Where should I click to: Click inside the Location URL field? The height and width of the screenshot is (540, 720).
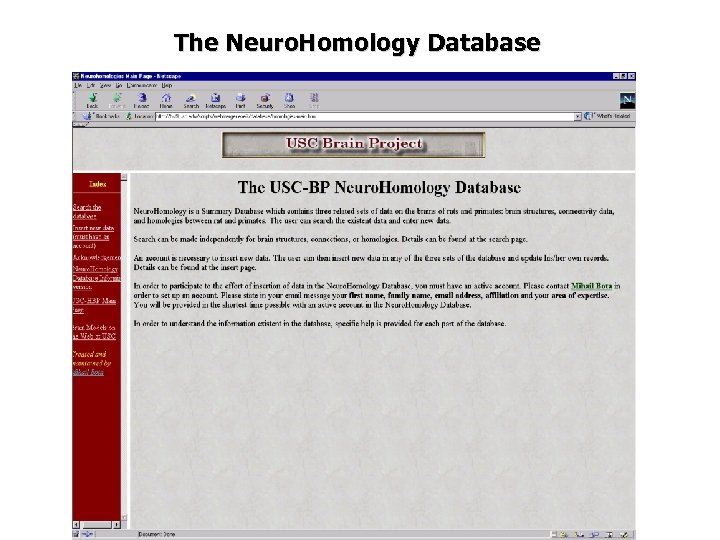[365, 117]
